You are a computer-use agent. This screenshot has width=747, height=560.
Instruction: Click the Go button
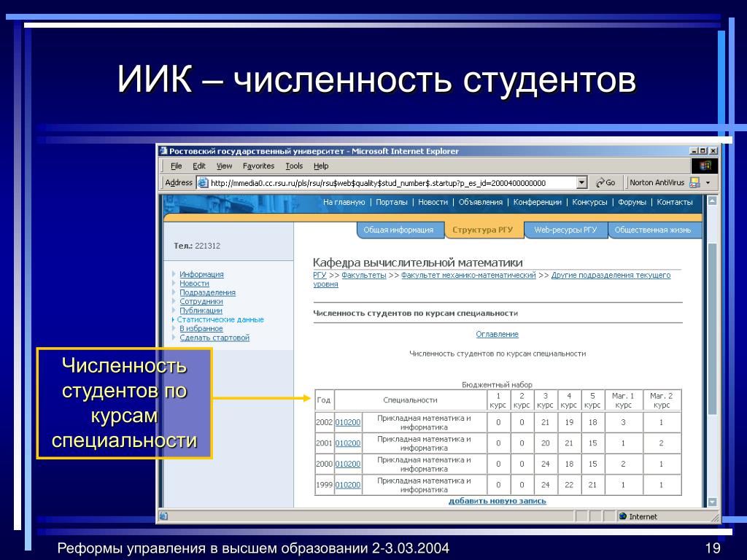click(605, 182)
